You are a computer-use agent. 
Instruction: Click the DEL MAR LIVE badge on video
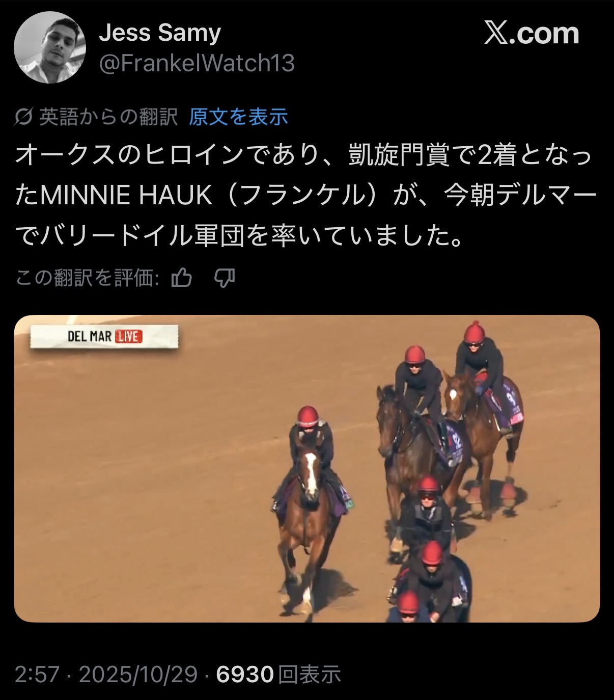click(104, 337)
